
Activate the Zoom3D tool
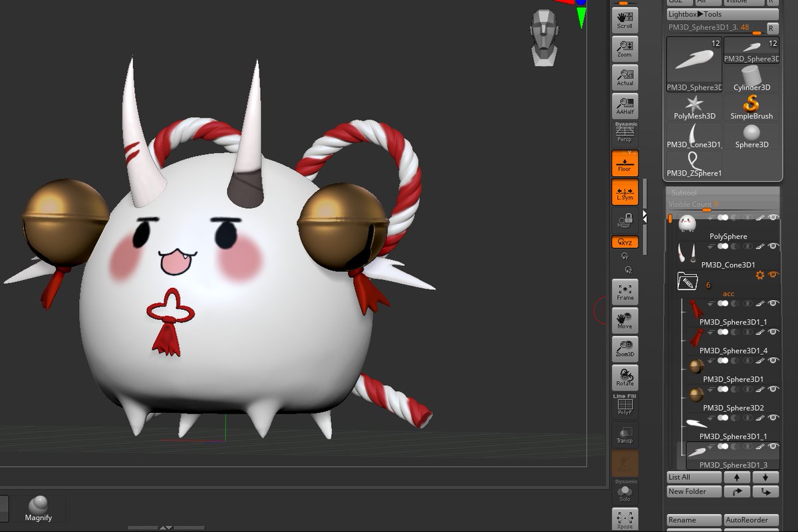pos(625,349)
